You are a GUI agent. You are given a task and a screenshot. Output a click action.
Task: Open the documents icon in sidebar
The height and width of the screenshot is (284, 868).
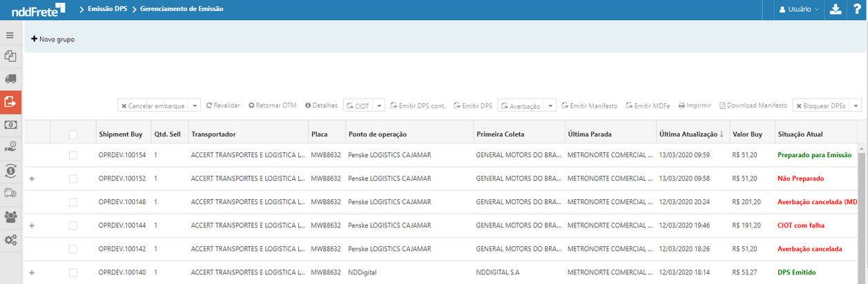[x=10, y=57]
